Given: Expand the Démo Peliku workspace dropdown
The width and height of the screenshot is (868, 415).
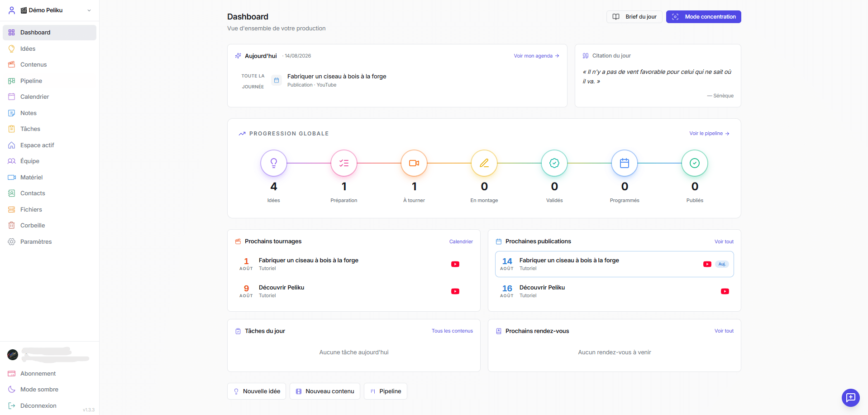Looking at the screenshot, I should click(50, 10).
